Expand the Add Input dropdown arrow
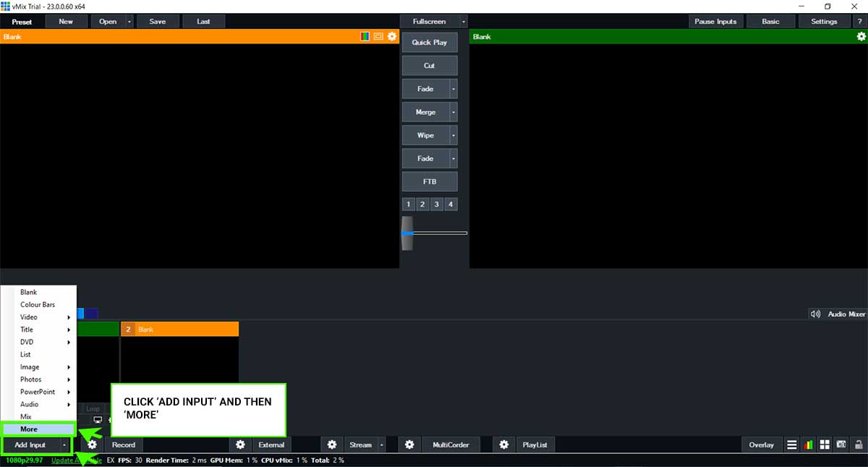This screenshot has width=868, height=467. point(64,445)
